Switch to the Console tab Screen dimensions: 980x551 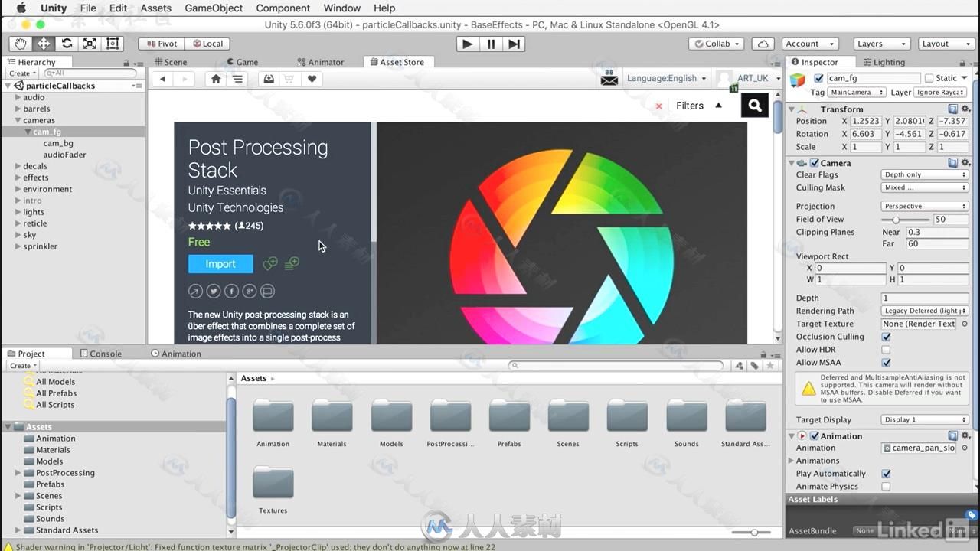[x=100, y=354]
